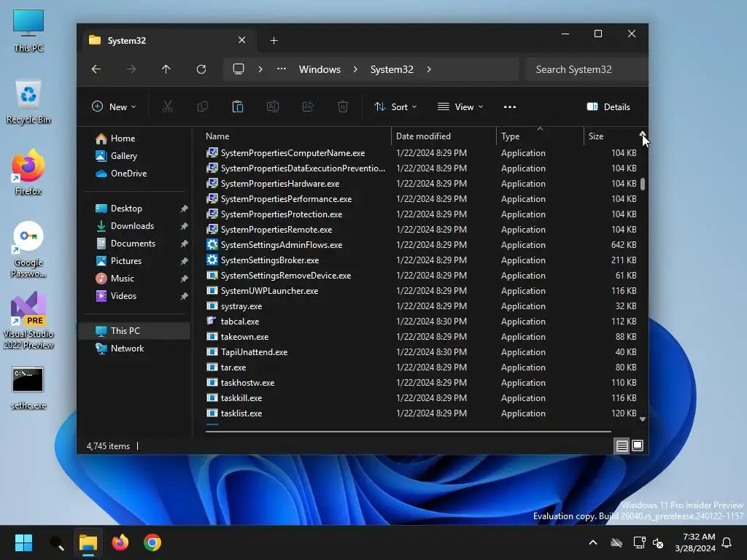Open taskbar Search magnifier
Image resolution: width=747 pixels, height=560 pixels.
point(56,542)
